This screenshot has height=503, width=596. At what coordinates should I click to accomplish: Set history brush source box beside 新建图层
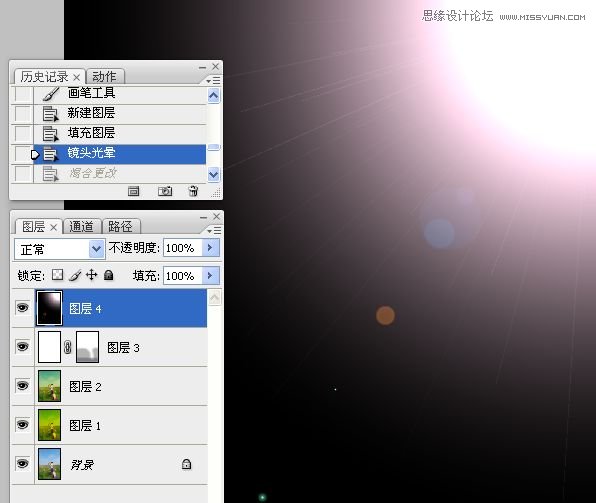pyautogui.click(x=22, y=113)
